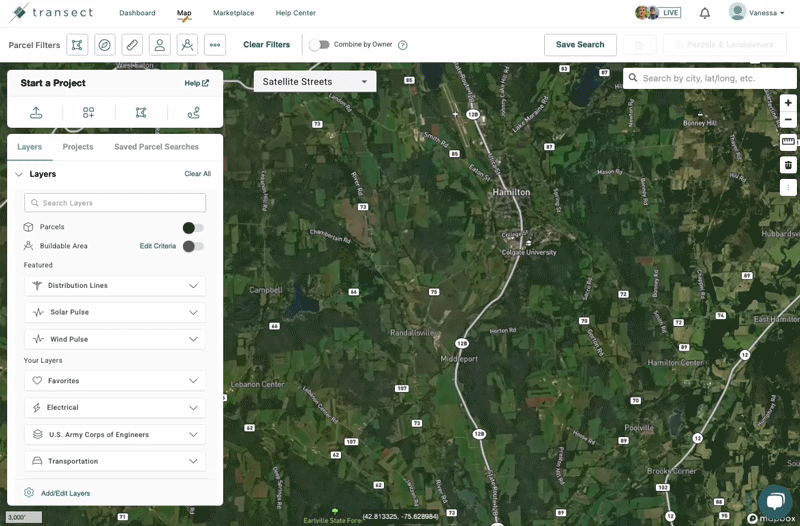Click the Clear Filters link

coord(266,45)
